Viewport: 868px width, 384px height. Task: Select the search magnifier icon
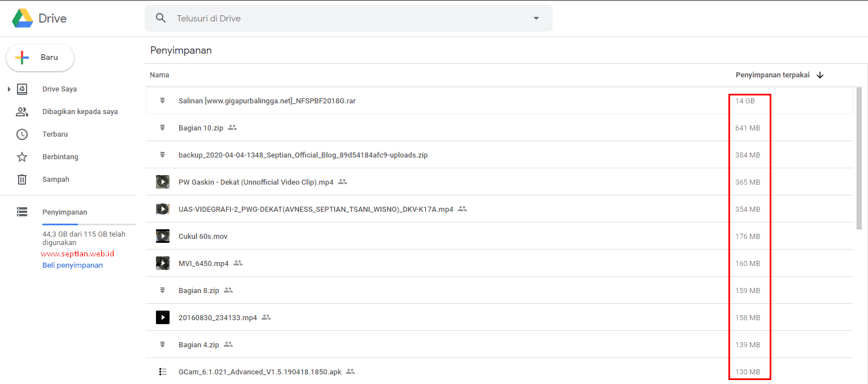(x=161, y=18)
